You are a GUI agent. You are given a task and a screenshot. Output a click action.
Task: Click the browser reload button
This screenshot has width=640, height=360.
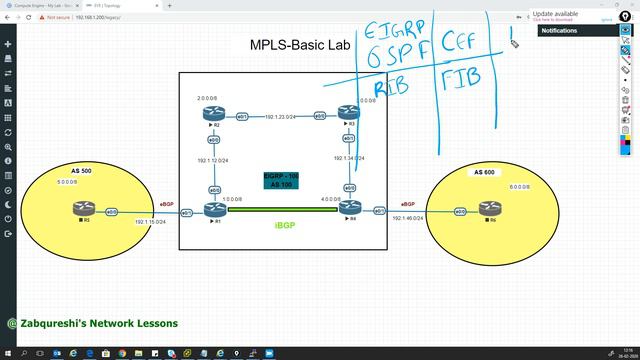[29, 17]
